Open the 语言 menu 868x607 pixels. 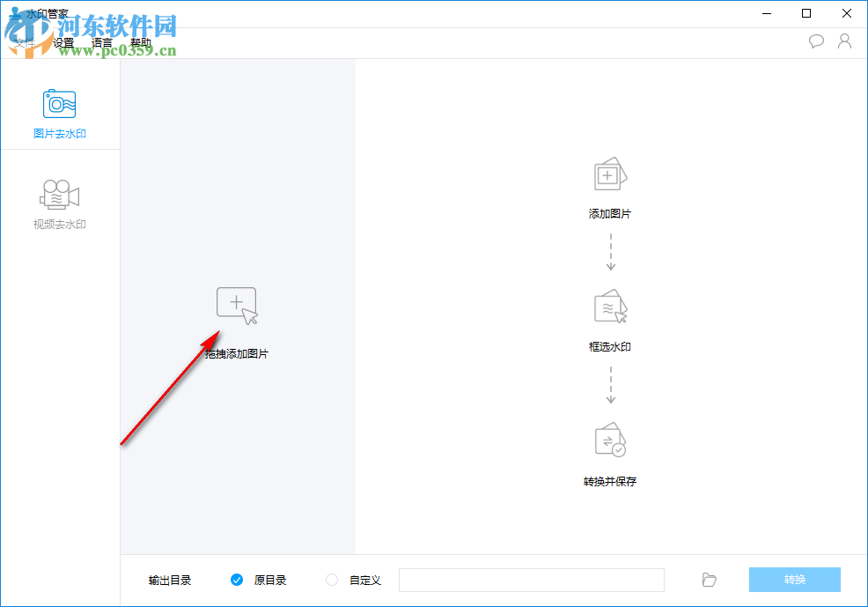101,41
